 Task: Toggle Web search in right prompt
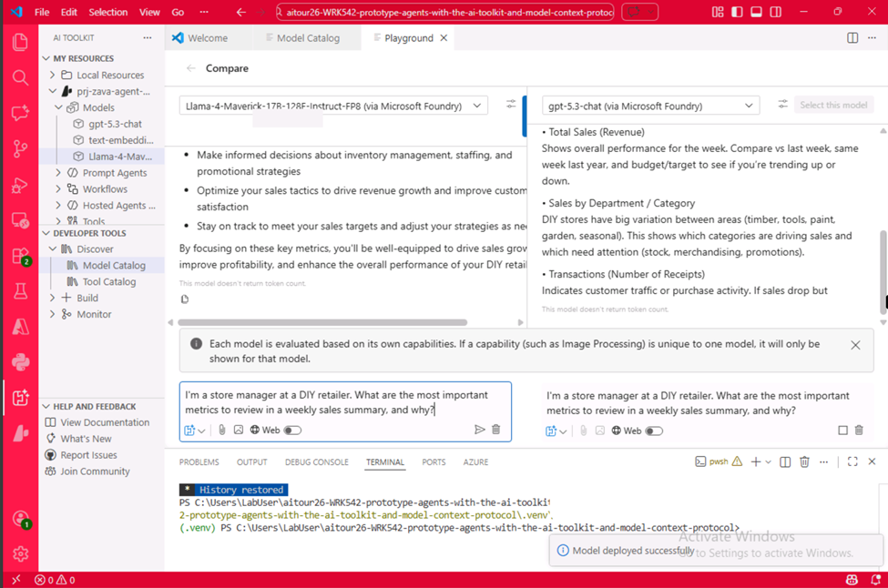pos(654,431)
